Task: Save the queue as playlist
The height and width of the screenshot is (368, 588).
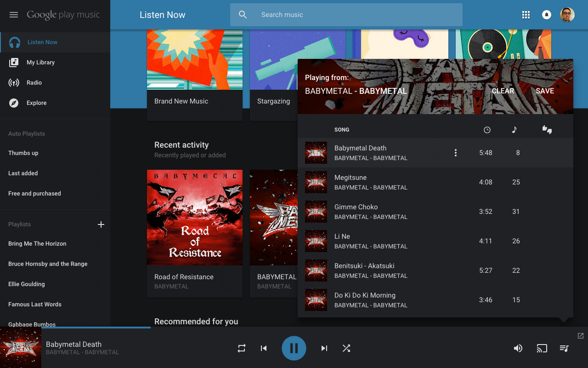Action: coord(545,91)
